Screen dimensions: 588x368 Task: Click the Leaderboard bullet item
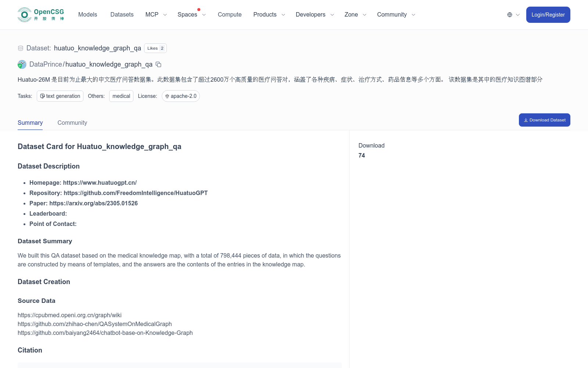point(48,213)
